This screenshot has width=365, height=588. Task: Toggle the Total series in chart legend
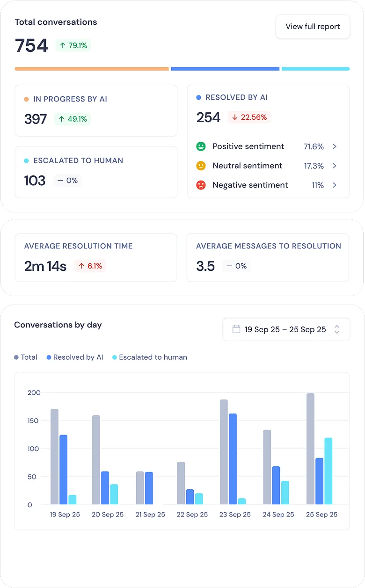tap(26, 357)
